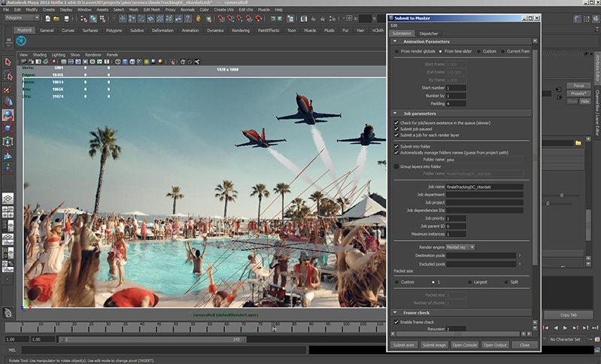Click the playback range slider bar
The width and height of the screenshot is (601, 364).
coord(153,339)
